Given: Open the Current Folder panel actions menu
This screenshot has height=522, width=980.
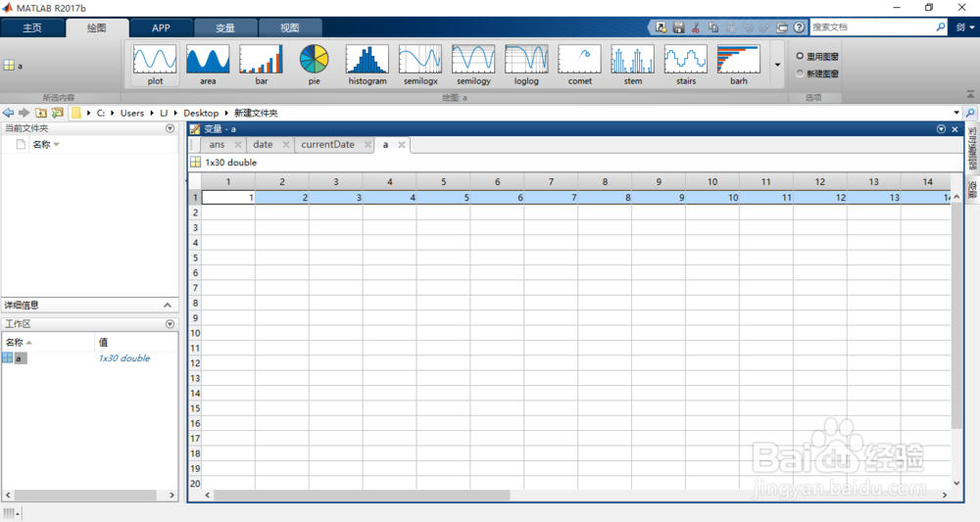Looking at the screenshot, I should tap(170, 128).
